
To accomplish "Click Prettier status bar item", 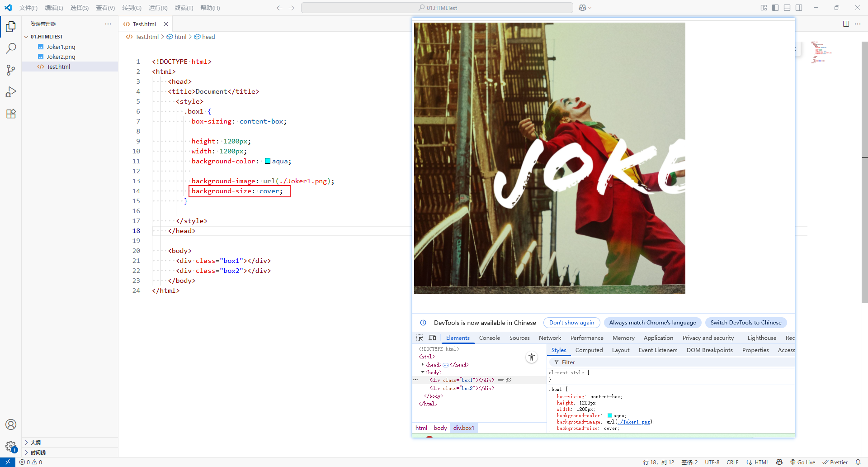I will pyautogui.click(x=835, y=462).
